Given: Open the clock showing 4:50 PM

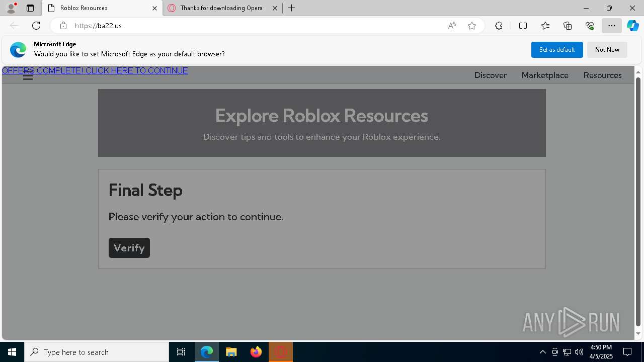Looking at the screenshot, I should (x=601, y=352).
